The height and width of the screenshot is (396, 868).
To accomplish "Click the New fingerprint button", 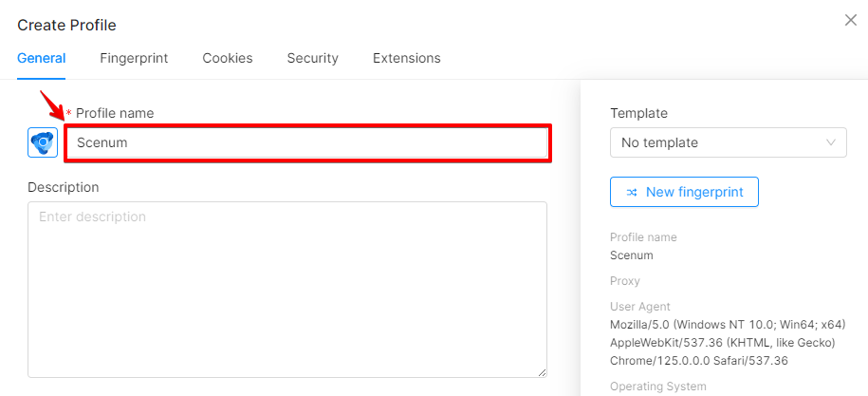I will pyautogui.click(x=684, y=192).
